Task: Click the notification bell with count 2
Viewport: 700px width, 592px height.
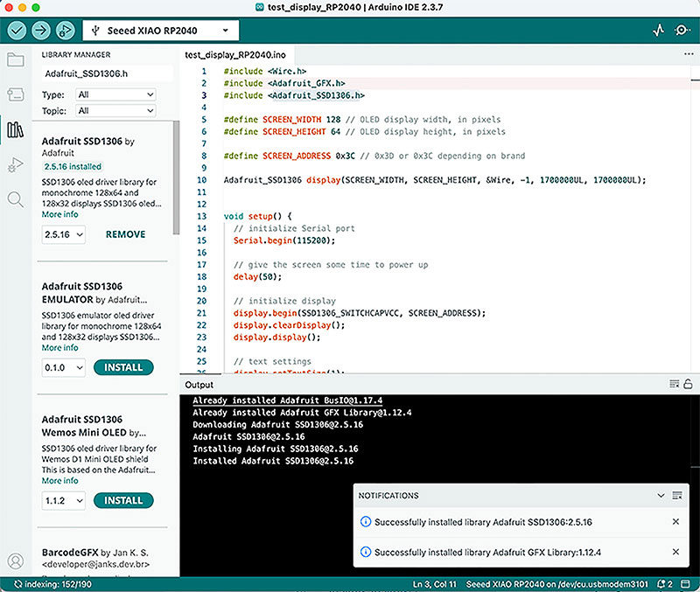Action: [665, 584]
